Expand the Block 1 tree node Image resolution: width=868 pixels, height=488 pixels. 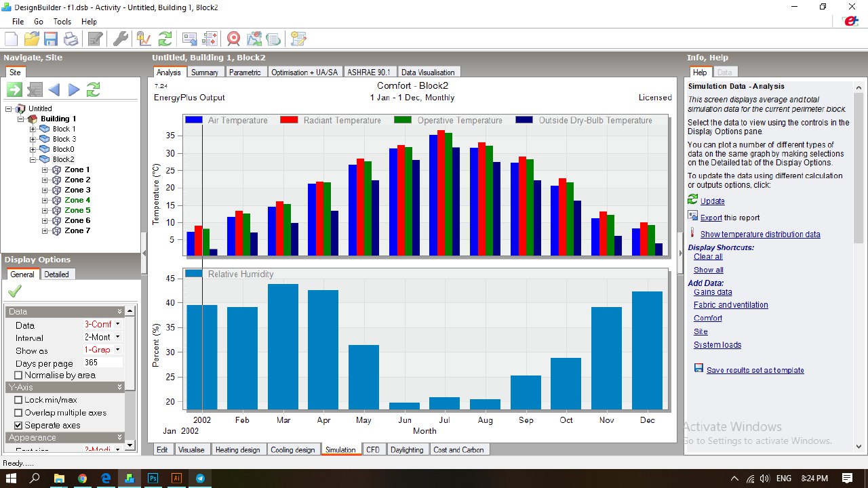[x=33, y=129]
